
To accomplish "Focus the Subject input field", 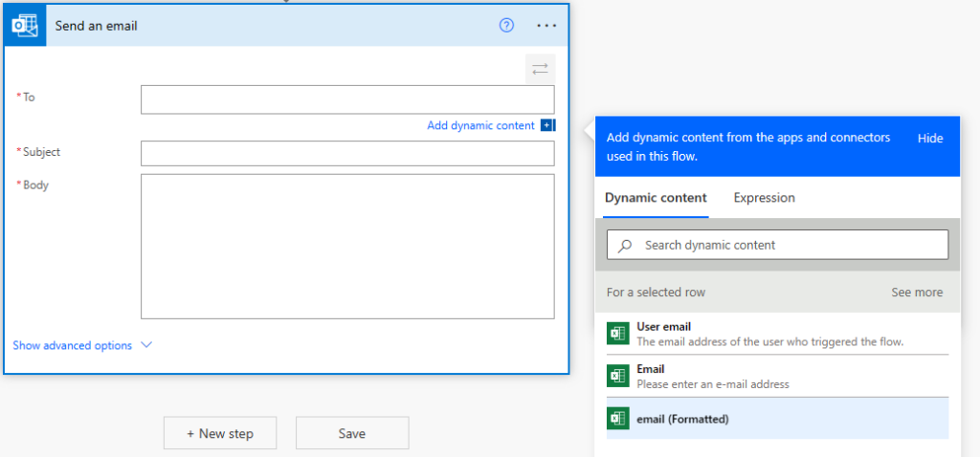I will 346,153.
